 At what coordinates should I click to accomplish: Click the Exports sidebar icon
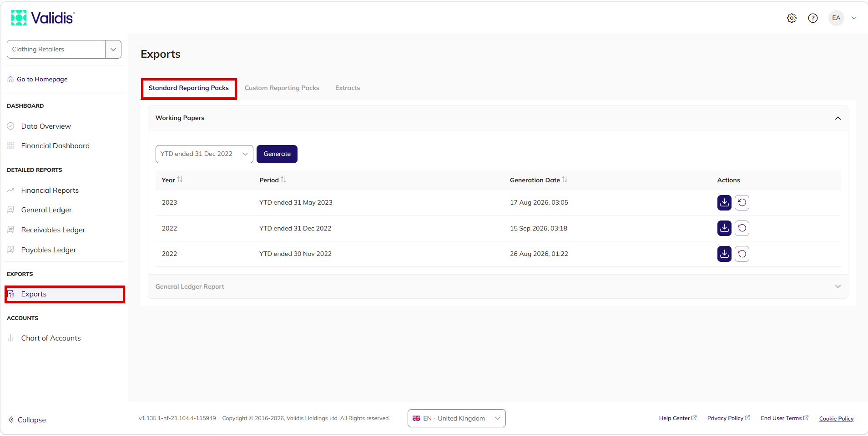click(x=11, y=294)
